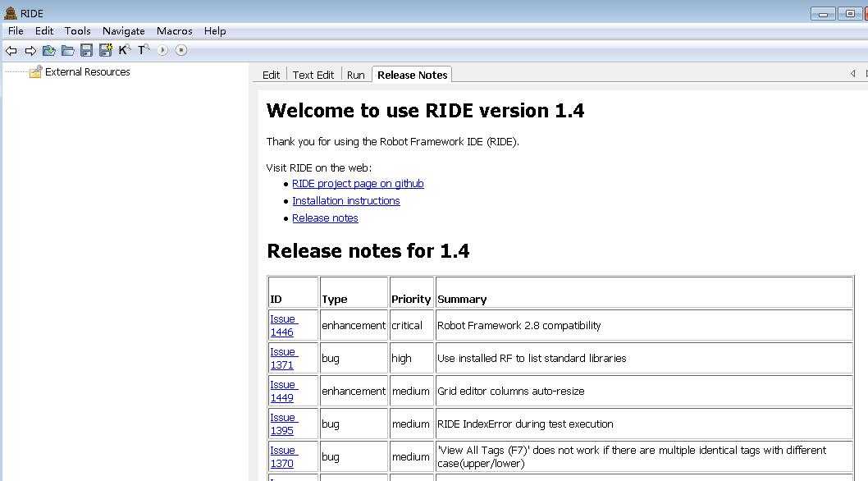
Task: Open the Installation instructions link
Action: (346, 200)
